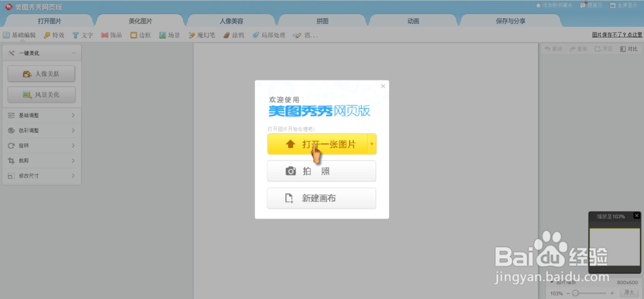Click the zoom out minus icon
Viewport: 644px width, 299px height.
[x=569, y=293]
